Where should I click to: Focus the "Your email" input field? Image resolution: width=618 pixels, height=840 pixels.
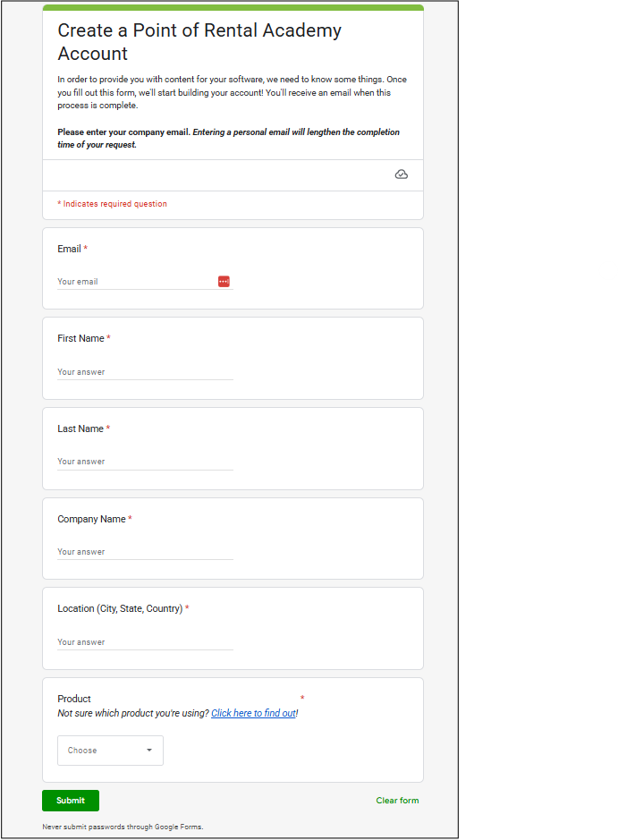[x=134, y=282]
